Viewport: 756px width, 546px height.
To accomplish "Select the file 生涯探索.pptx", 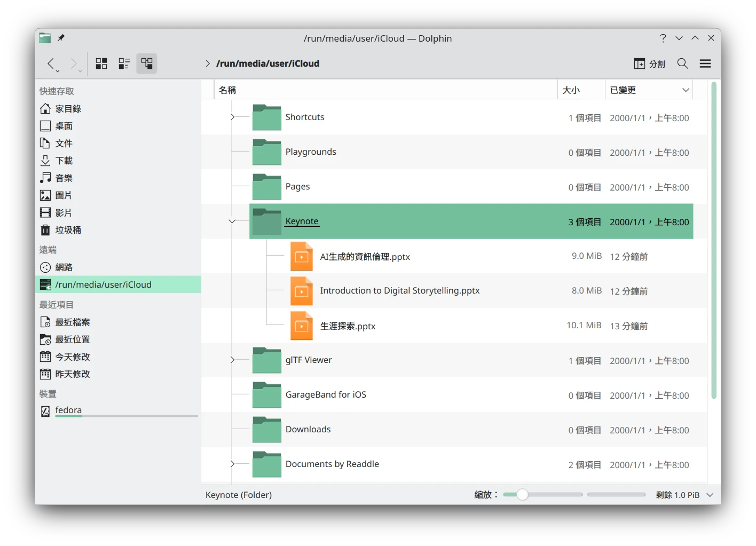I will [x=348, y=326].
